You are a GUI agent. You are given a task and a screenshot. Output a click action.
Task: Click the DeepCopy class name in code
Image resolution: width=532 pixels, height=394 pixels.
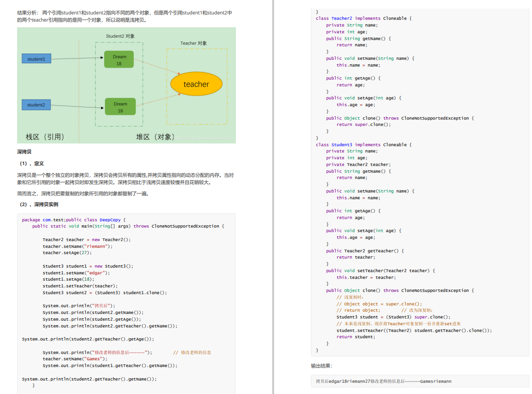[110, 220]
